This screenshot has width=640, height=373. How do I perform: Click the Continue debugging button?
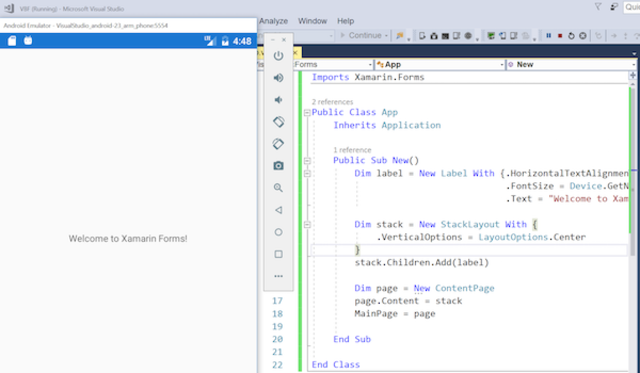pos(361,36)
